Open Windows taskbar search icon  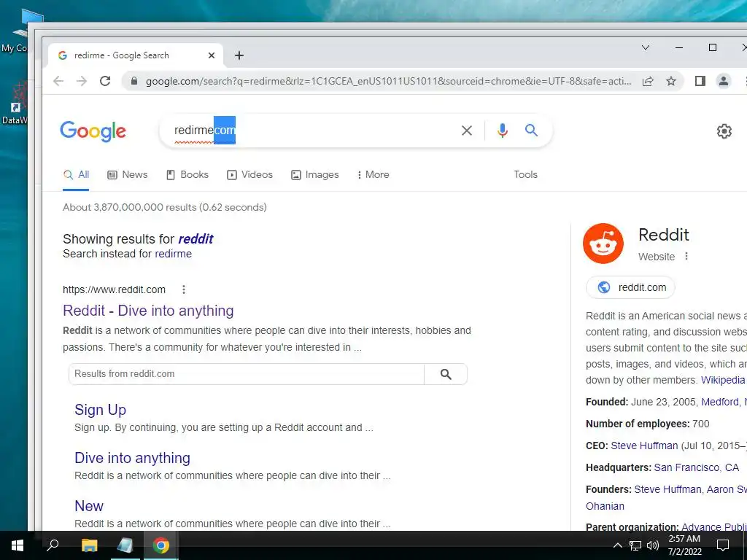(x=53, y=545)
